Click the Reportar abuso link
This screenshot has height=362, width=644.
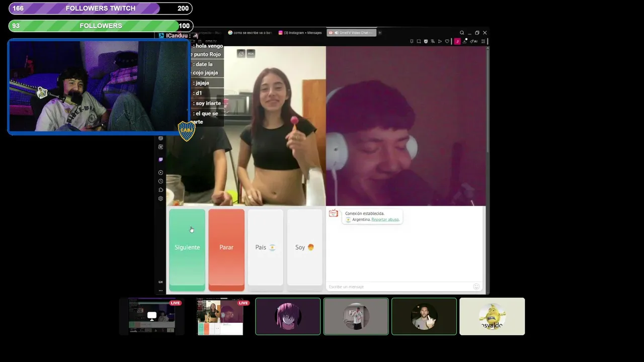tap(385, 220)
